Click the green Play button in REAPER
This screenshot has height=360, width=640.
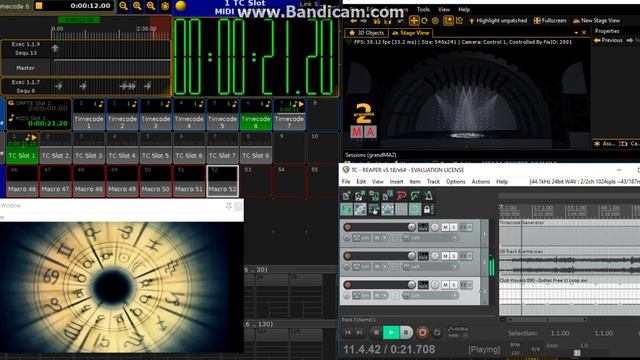pyautogui.click(x=391, y=333)
